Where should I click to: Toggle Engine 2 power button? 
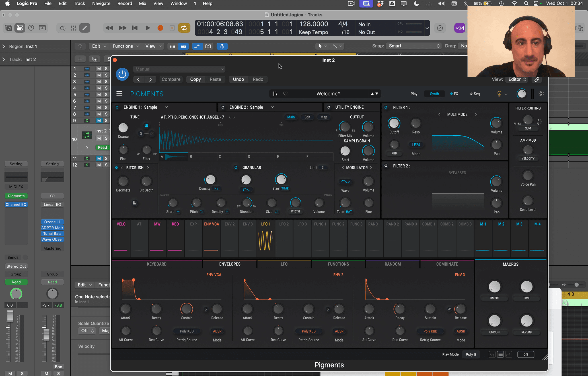click(x=223, y=107)
